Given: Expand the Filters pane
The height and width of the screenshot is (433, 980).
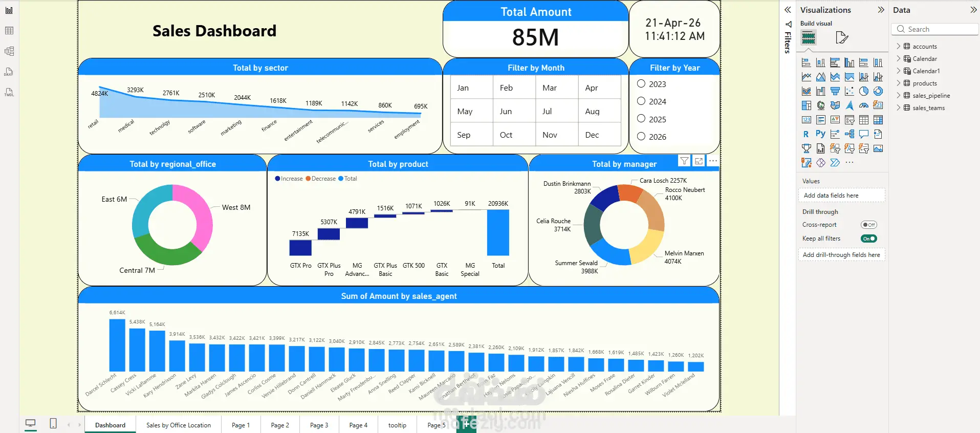Looking at the screenshot, I should coord(788,10).
